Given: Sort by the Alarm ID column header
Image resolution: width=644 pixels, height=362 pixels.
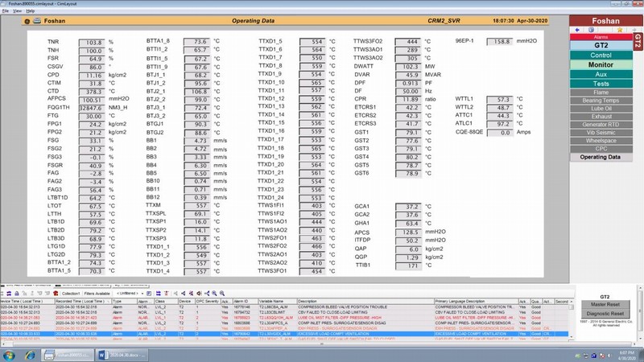Looking at the screenshot, I should (245, 301).
